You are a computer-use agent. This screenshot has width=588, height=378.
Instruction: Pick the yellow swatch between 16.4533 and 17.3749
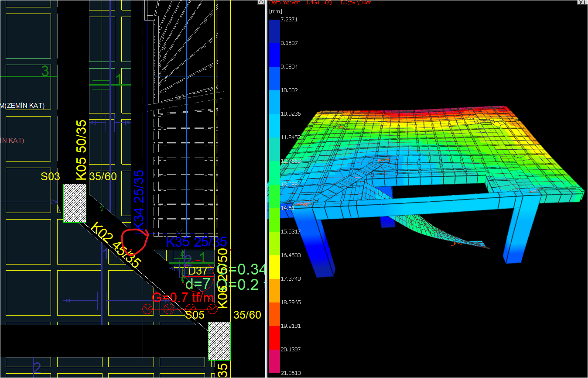pyautogui.click(x=274, y=267)
